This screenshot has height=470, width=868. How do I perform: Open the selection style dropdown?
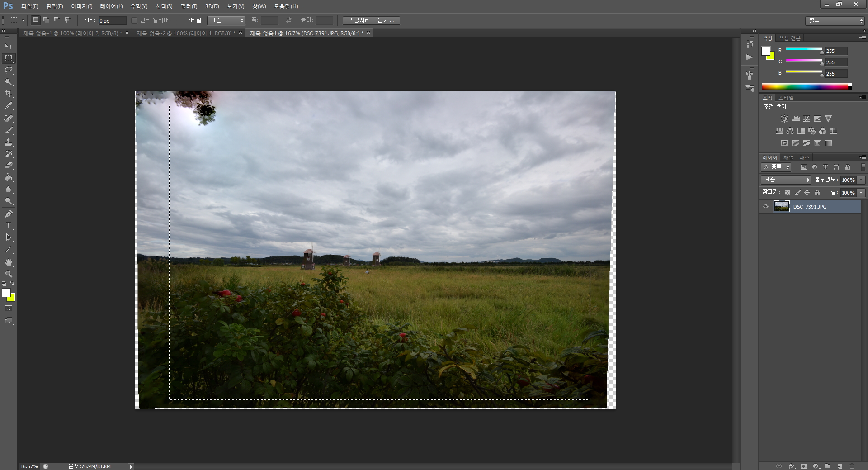pos(226,20)
